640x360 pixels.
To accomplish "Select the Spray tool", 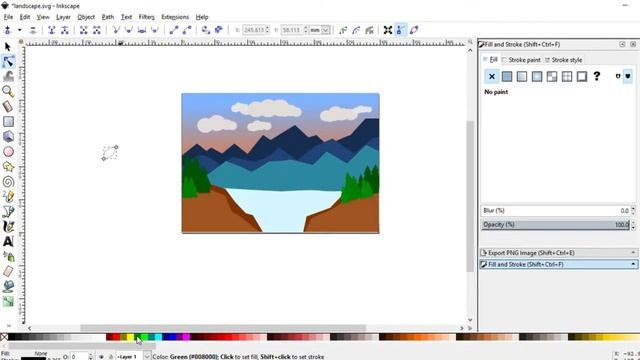I will click(x=8, y=256).
